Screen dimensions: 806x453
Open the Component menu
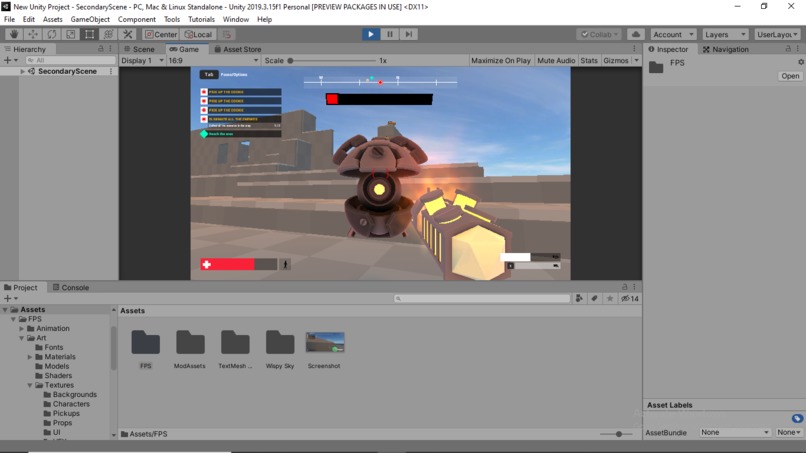click(137, 20)
